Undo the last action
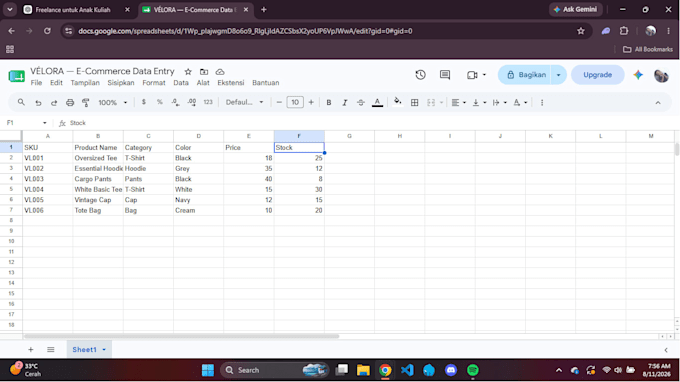680x382 pixels. coord(38,103)
